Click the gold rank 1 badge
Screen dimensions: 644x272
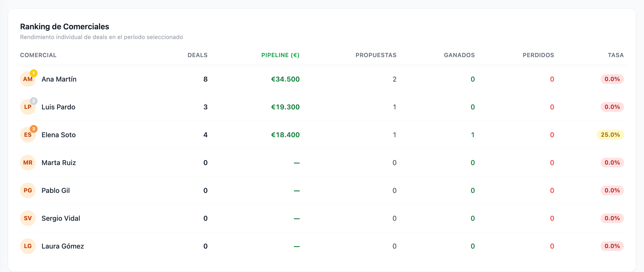click(34, 73)
